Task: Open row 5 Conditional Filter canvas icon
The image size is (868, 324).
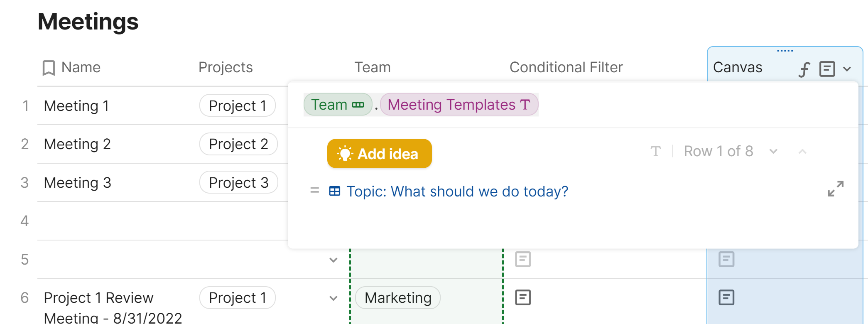Action: coord(523,259)
